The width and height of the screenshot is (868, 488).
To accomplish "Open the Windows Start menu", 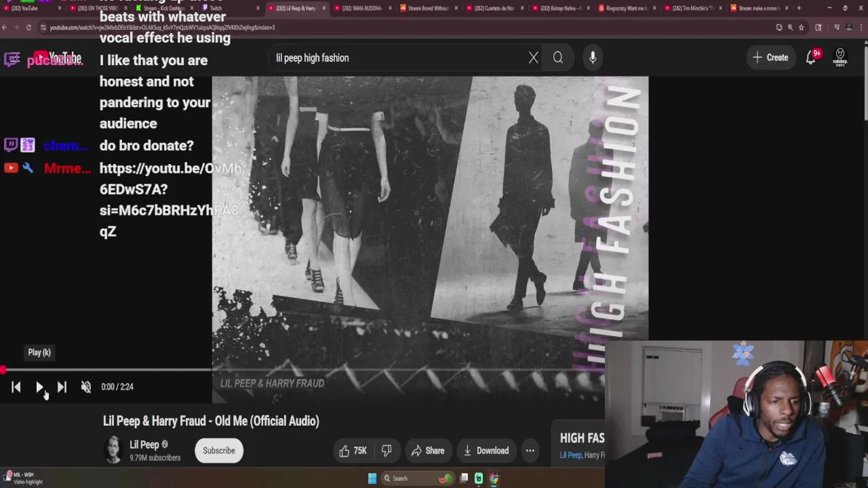I will [372, 479].
